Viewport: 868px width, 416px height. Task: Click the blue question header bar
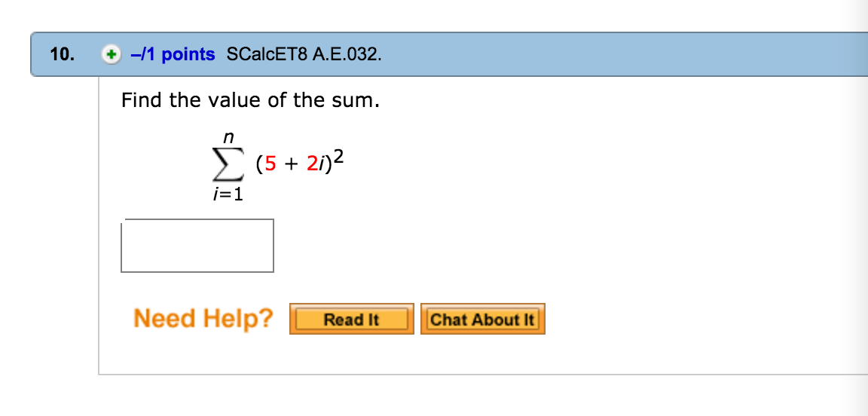[x=449, y=54]
